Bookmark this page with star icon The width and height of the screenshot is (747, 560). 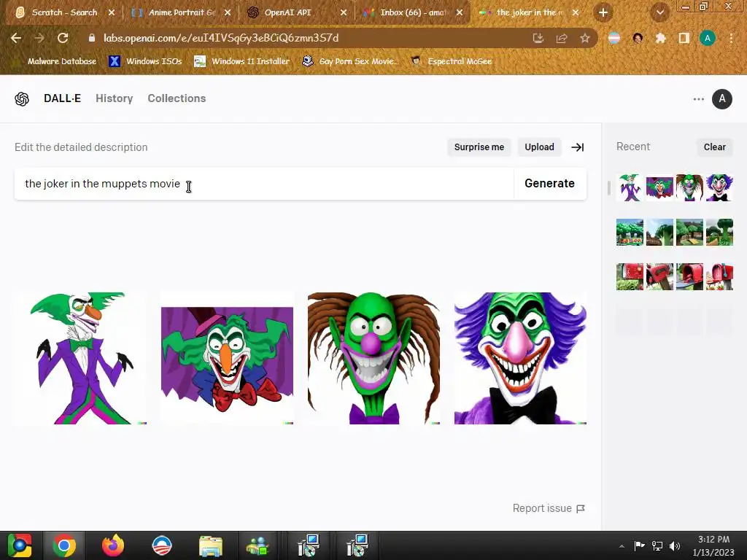pos(585,38)
